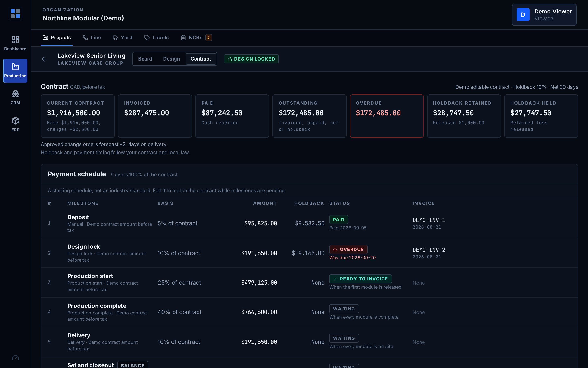Click WAITING badge in Delivery row
Screen dimensions: 588x368
tap(344, 338)
